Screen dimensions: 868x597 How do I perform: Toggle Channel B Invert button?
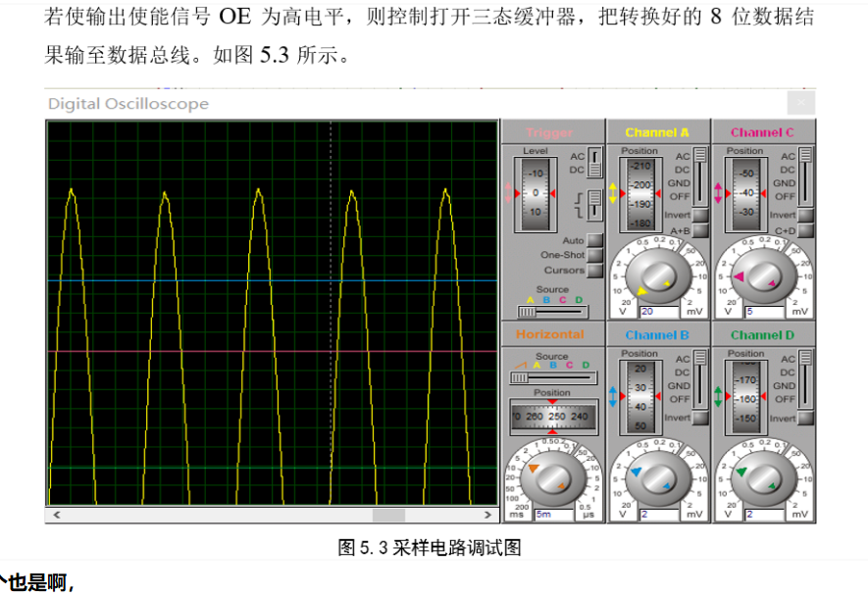tap(700, 418)
